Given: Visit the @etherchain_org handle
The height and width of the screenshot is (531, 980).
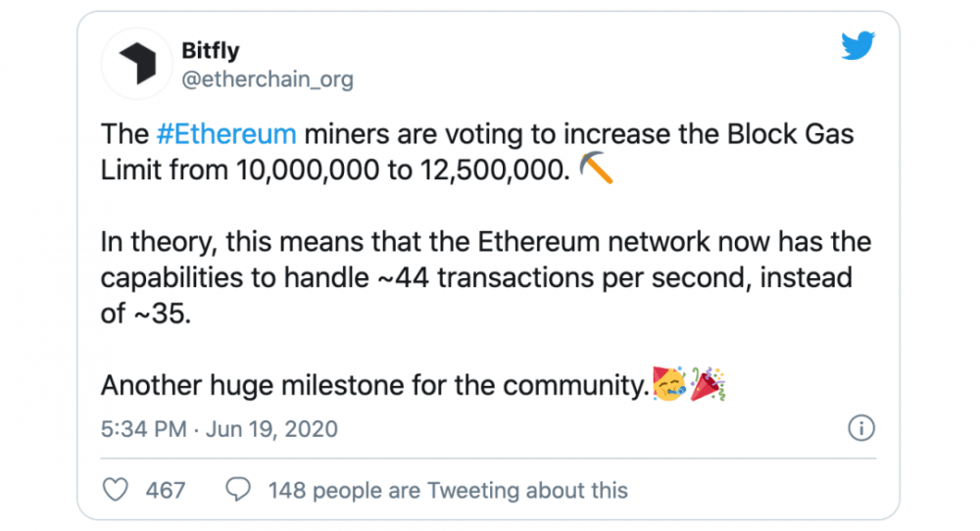Looking at the screenshot, I should pos(267,79).
